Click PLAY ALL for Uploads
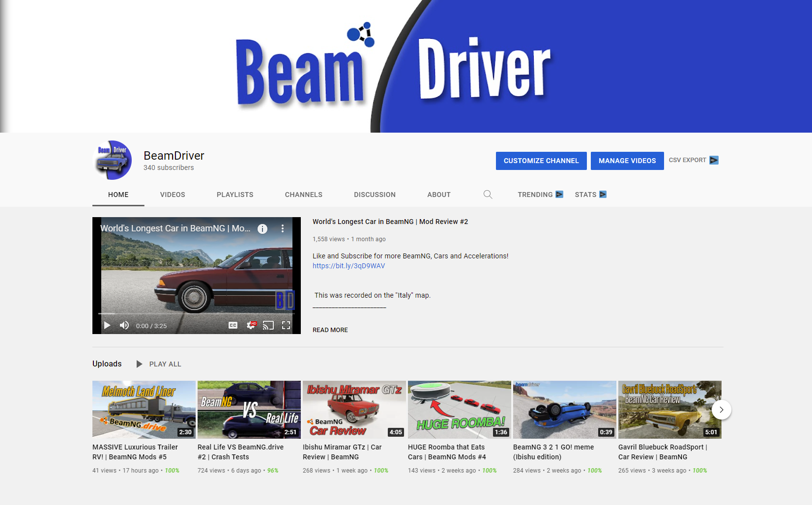Screen dimensions: 812x505 coord(165,364)
